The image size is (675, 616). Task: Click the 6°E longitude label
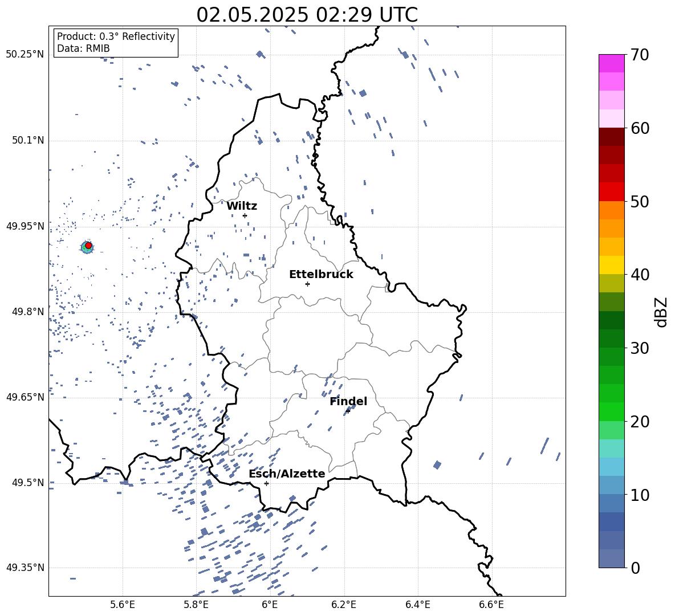click(270, 605)
